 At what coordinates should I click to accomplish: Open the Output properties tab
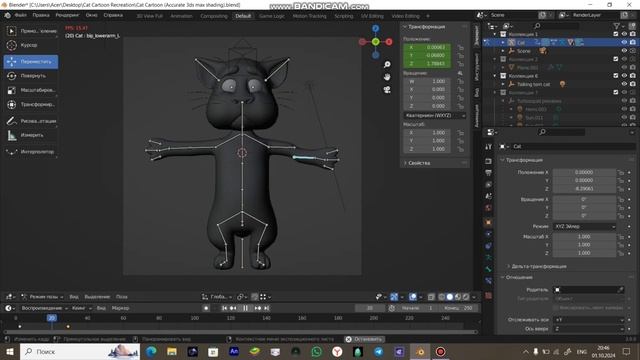tap(489, 173)
